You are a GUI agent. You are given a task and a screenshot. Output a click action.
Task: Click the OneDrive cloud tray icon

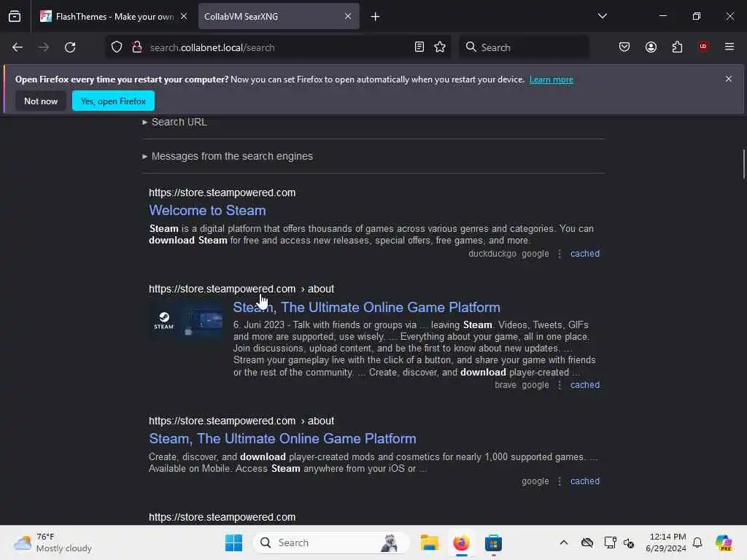point(587,542)
